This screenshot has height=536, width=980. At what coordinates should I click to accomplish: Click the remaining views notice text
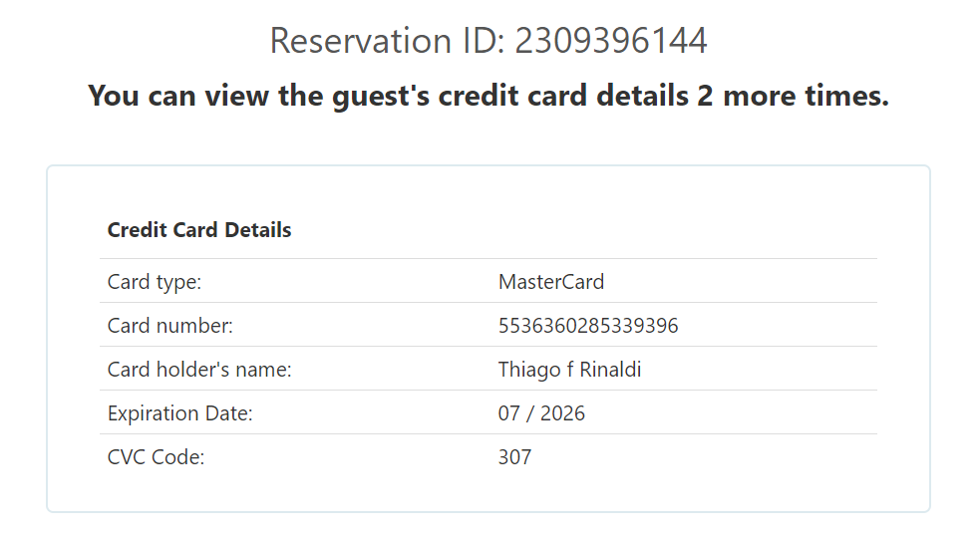pyautogui.click(x=489, y=97)
